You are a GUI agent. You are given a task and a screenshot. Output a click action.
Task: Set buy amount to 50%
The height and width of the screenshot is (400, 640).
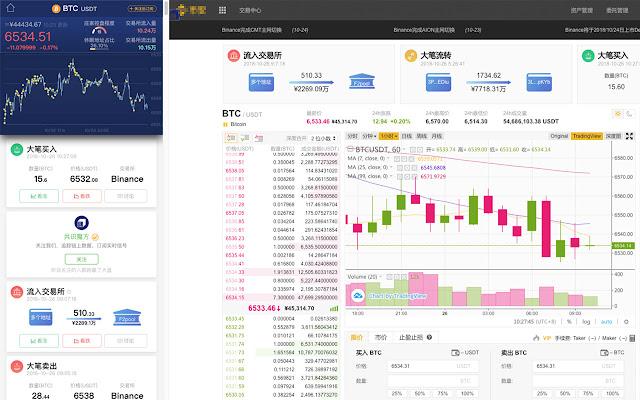[x=420, y=394]
